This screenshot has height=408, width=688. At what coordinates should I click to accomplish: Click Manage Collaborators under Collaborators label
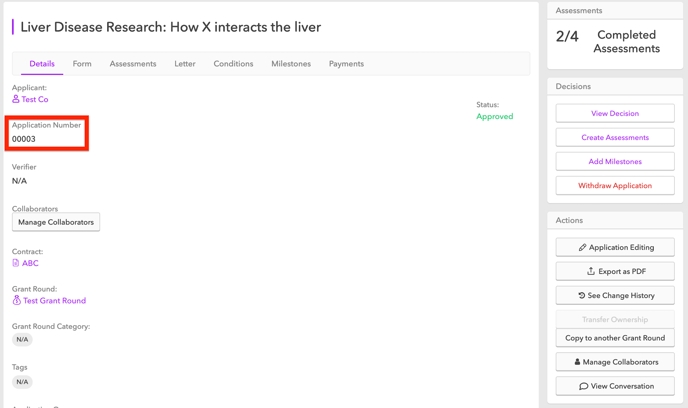tap(56, 222)
